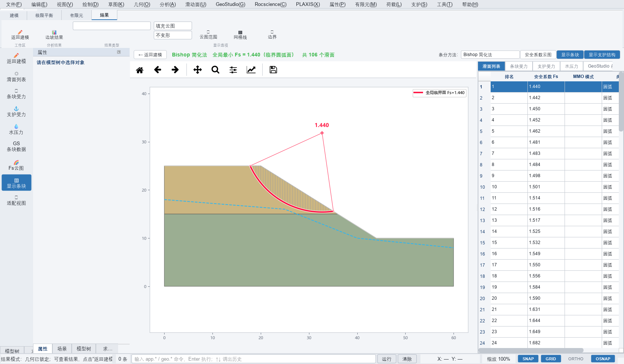Open 水压力 droplet icon in sidebar
This screenshot has height=364, width=624.
[x=16, y=130]
